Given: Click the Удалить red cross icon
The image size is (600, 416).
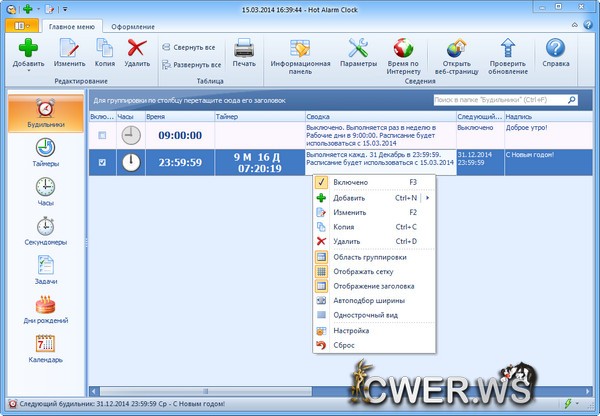Looking at the screenshot, I should [x=137, y=46].
